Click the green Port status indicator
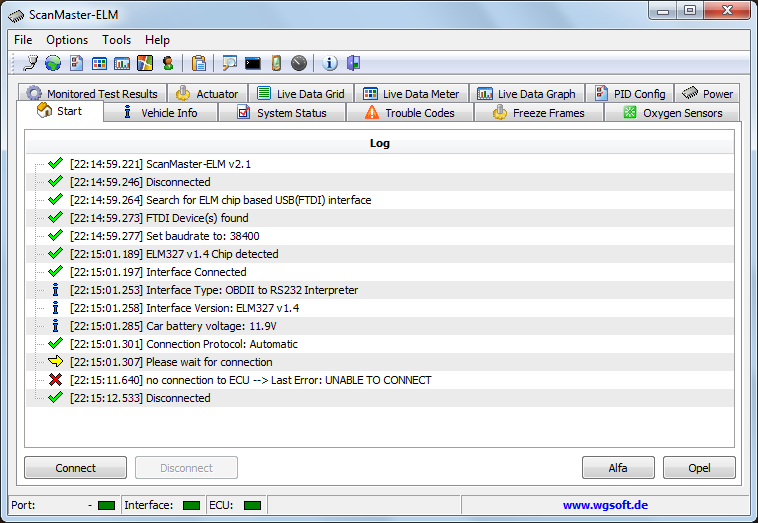This screenshot has height=523, width=758. point(106,505)
